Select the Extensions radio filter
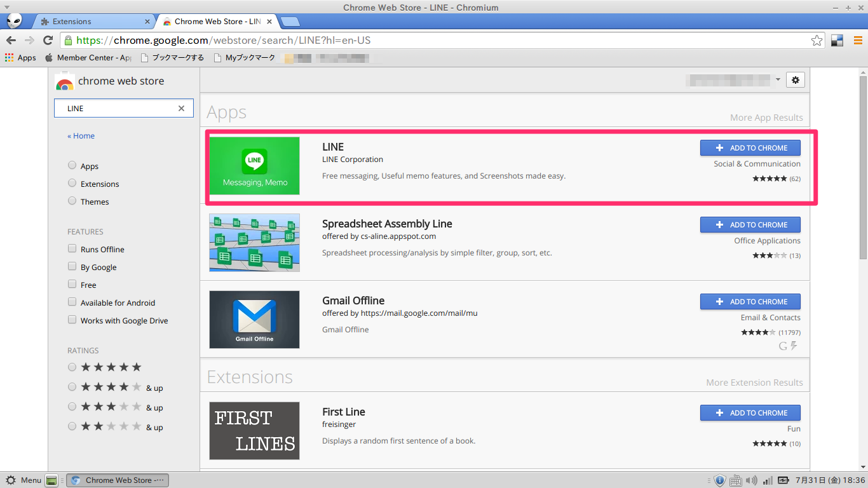 (x=72, y=184)
